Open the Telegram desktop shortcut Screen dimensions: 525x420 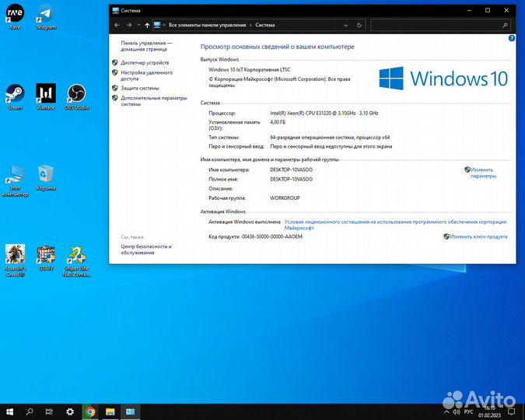(46, 17)
